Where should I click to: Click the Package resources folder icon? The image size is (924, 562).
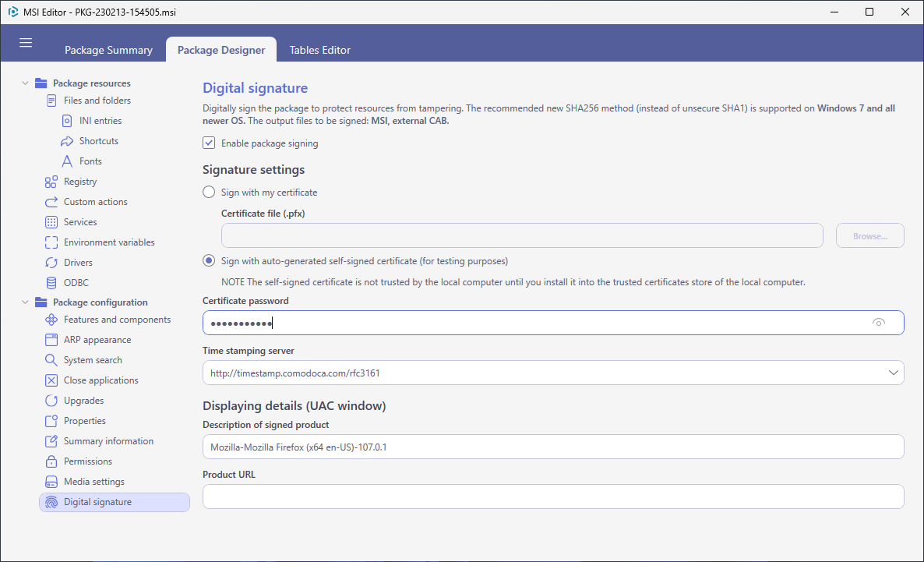click(x=41, y=83)
